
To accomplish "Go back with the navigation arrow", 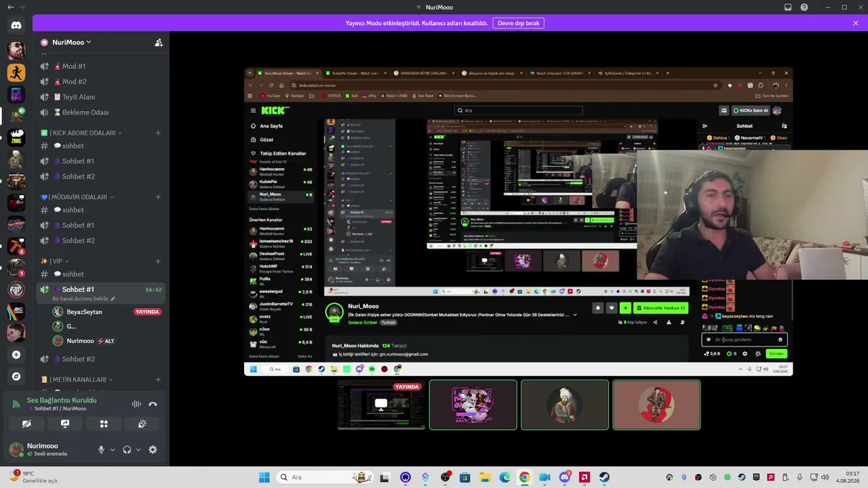I will (10, 7).
